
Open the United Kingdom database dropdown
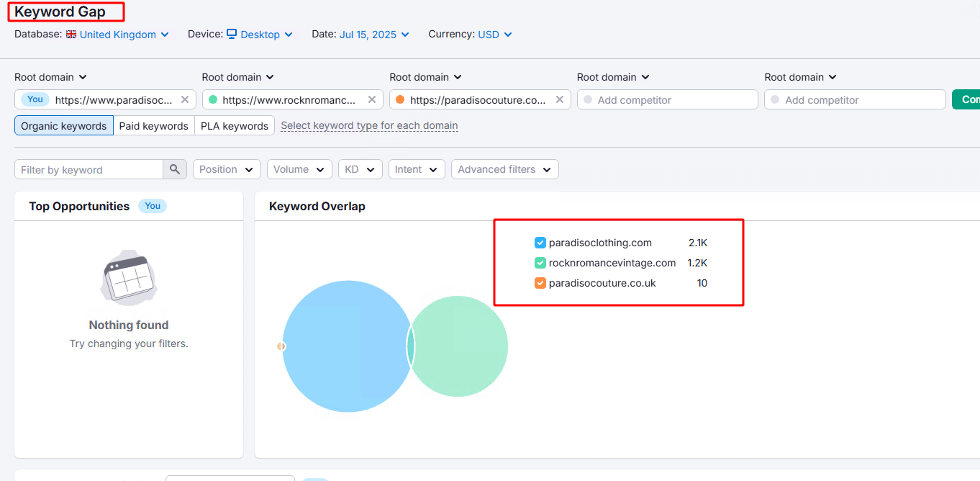coord(124,35)
